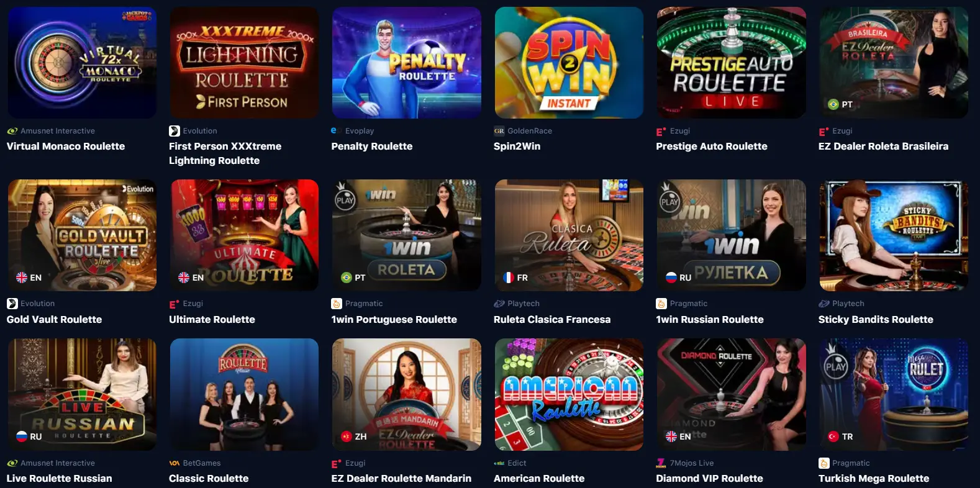Image resolution: width=980 pixels, height=488 pixels.
Task: Click the 7Mojos Live provider icon
Action: click(661, 463)
